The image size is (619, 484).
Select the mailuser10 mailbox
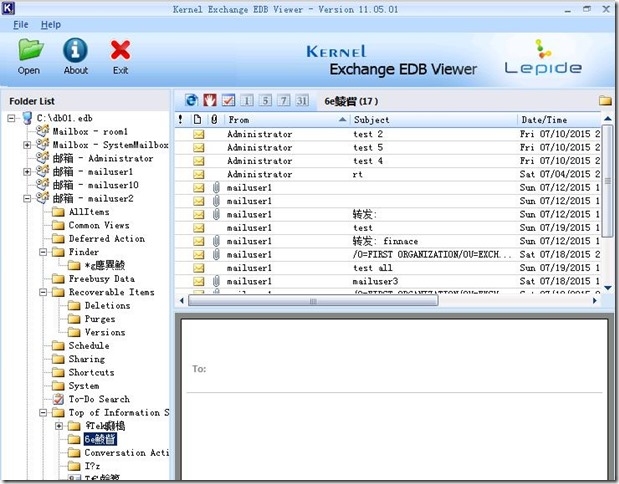point(95,185)
